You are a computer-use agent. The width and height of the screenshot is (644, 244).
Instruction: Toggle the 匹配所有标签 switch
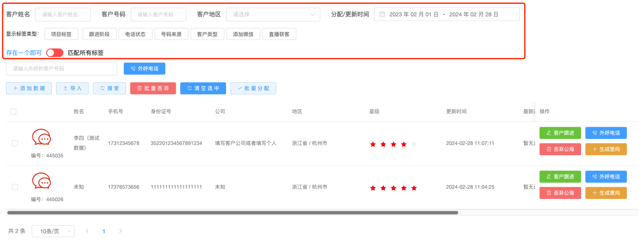(x=54, y=53)
